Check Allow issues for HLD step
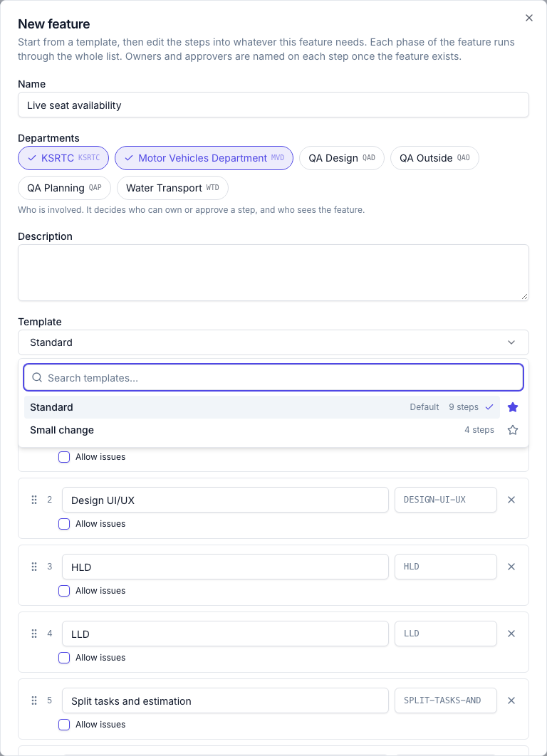 point(64,591)
